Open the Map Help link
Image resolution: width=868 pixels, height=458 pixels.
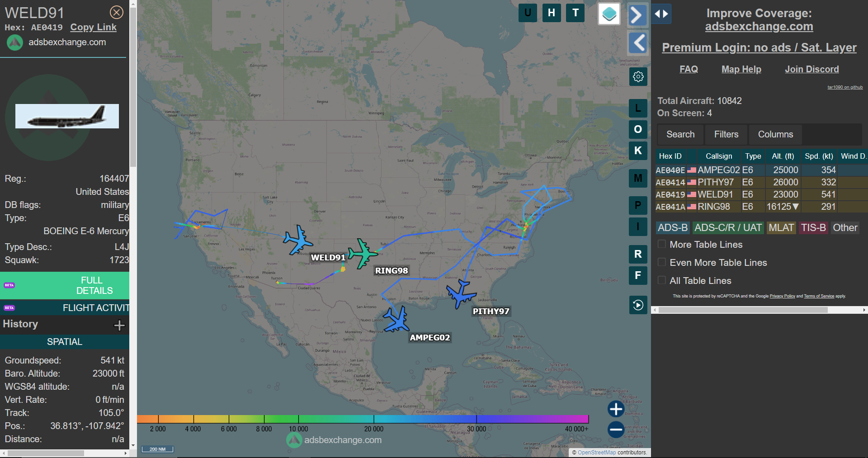point(741,69)
